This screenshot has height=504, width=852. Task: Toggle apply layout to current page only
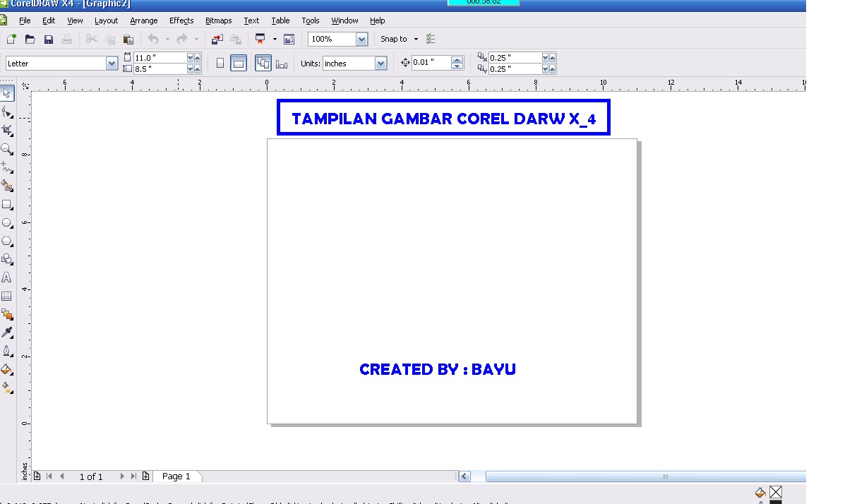pos(282,64)
